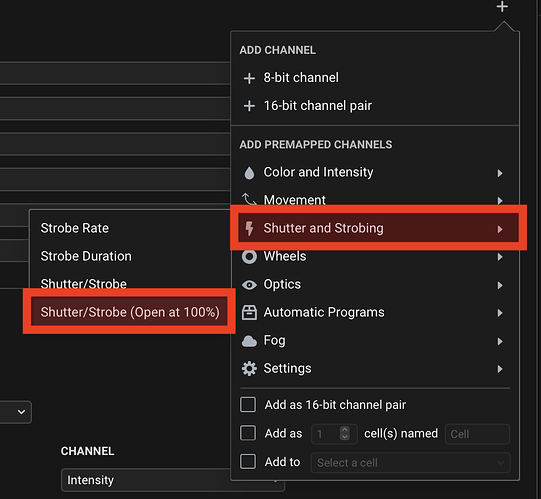Viewport: 541px width, 499px height.
Task: Tick the Add to checkbox
Action: click(x=248, y=461)
